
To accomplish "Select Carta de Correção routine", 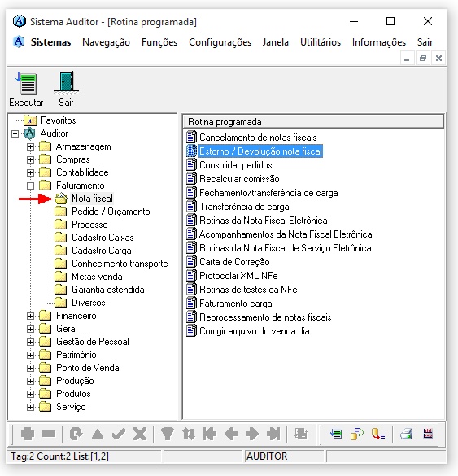I will (x=234, y=262).
